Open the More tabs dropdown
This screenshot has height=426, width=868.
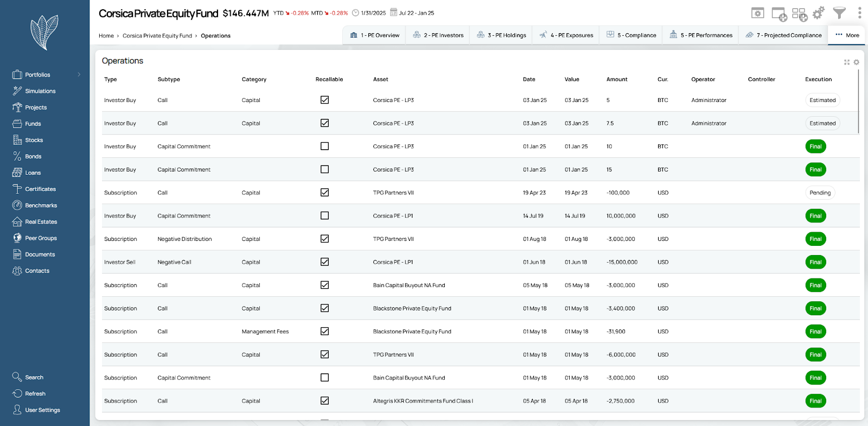coord(847,35)
